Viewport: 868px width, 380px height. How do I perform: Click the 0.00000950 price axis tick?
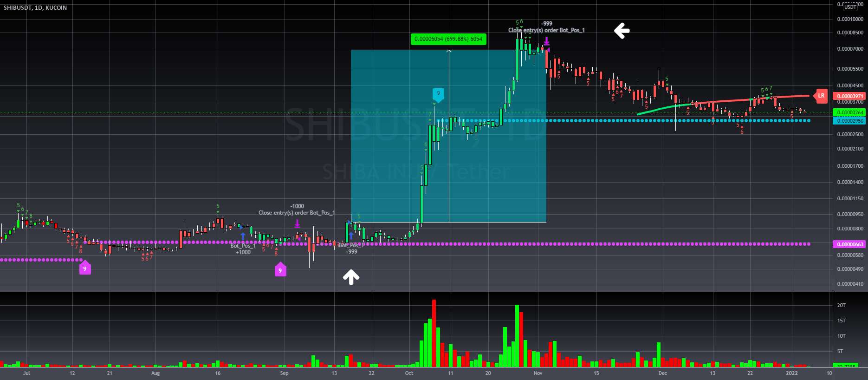coord(850,214)
